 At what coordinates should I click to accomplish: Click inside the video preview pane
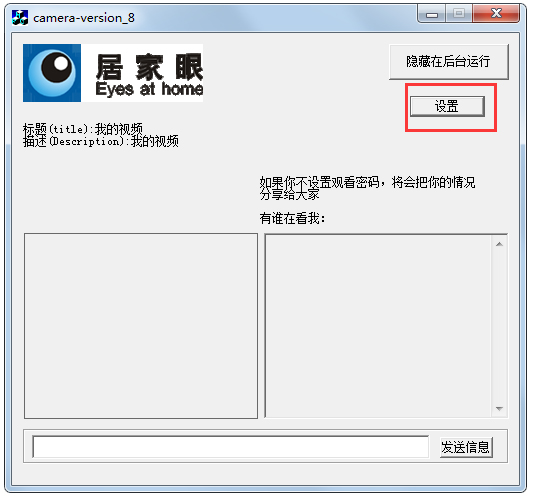141,326
